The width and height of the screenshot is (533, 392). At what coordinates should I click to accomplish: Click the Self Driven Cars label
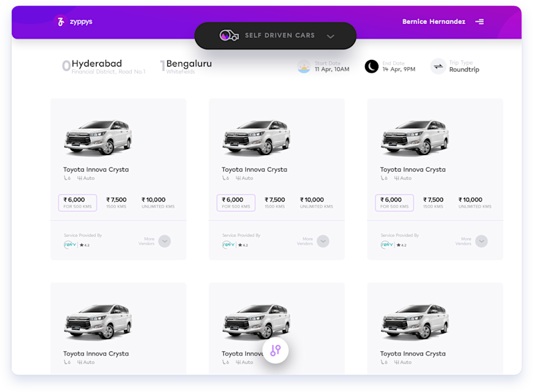(x=280, y=35)
